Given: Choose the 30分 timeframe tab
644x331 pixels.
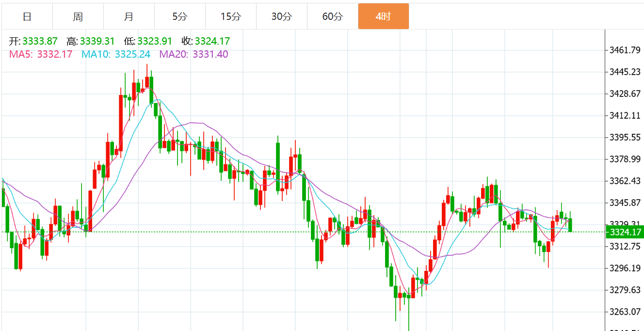Looking at the screenshot, I should point(282,16).
